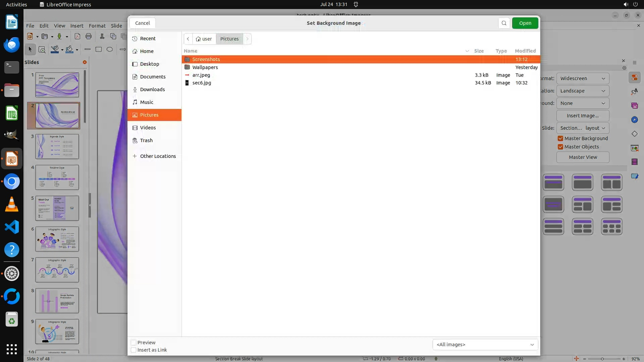Click the search icon in file dialog
The width and height of the screenshot is (644, 362).
tap(504, 23)
